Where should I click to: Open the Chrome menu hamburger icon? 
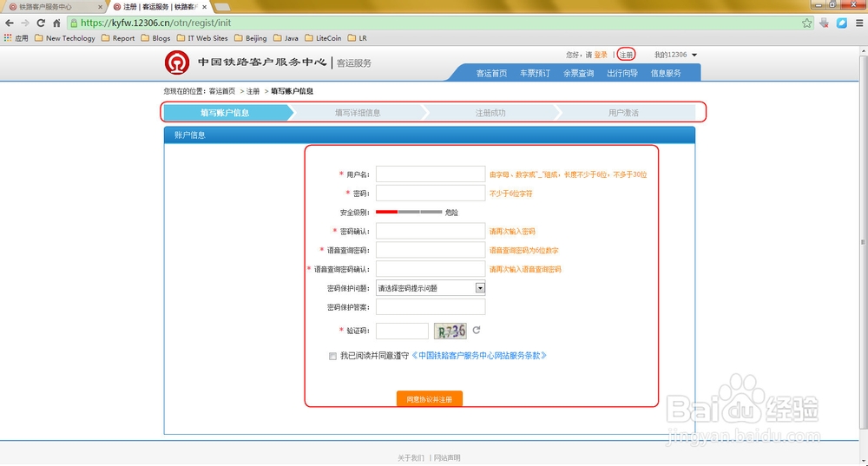tap(859, 23)
